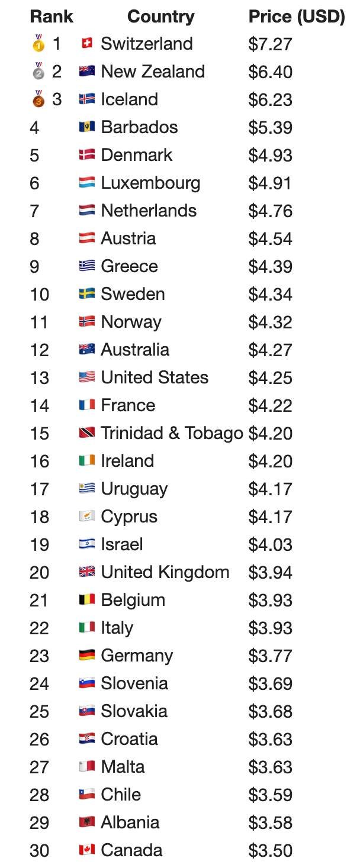The width and height of the screenshot is (360, 868).
Task: Select the Iceland country name
Action: coord(129,99)
